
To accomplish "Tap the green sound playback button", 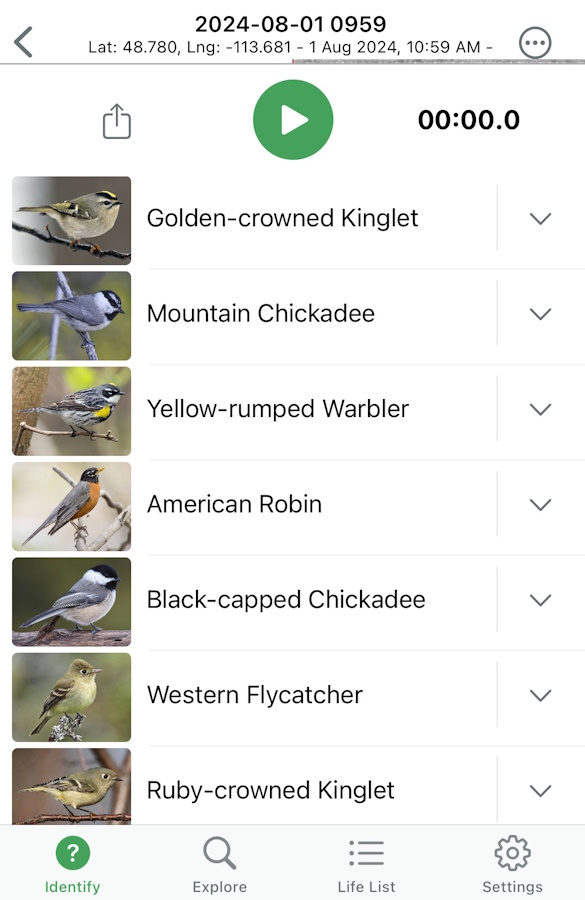I will point(293,119).
